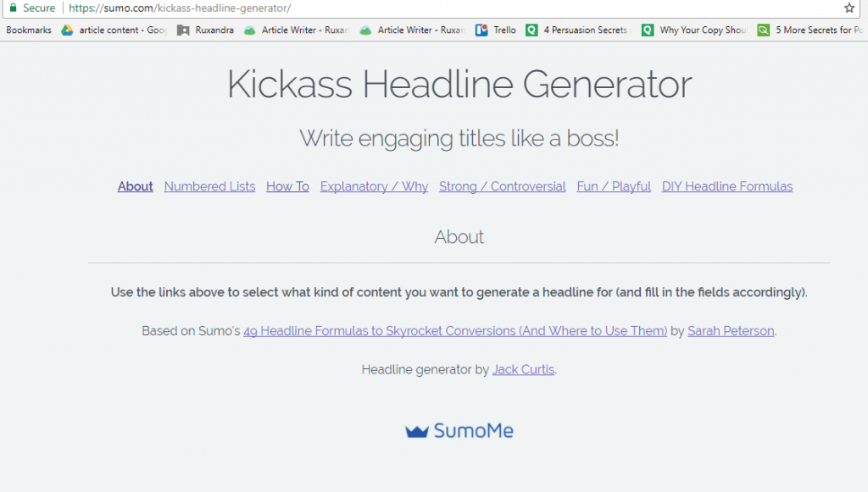Image resolution: width=868 pixels, height=492 pixels.
Task: Open the How To headline section
Action: 287,186
